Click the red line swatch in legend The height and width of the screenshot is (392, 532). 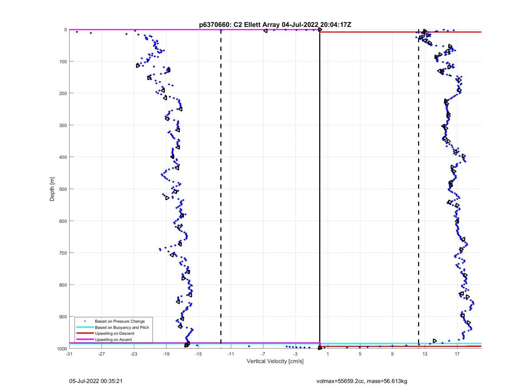tap(85, 333)
